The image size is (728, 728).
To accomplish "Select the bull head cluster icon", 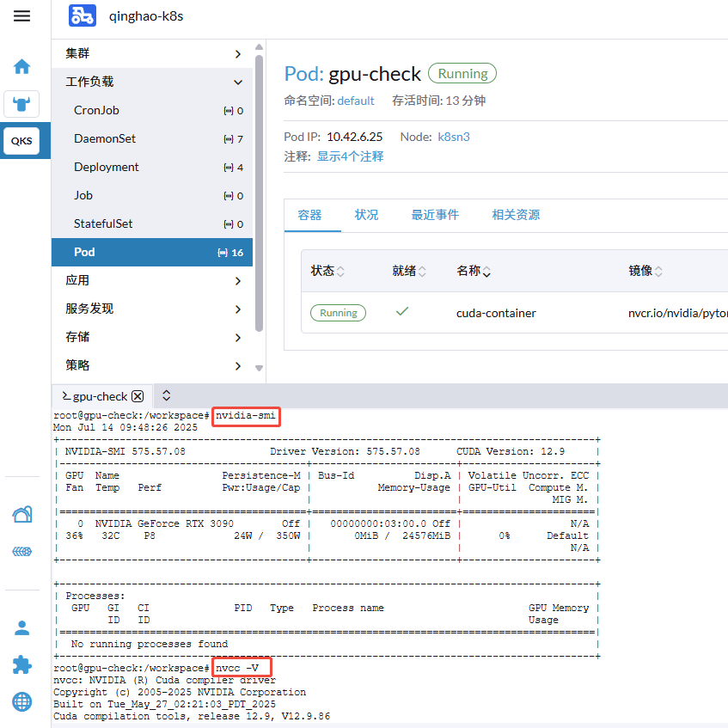I will (x=21, y=104).
